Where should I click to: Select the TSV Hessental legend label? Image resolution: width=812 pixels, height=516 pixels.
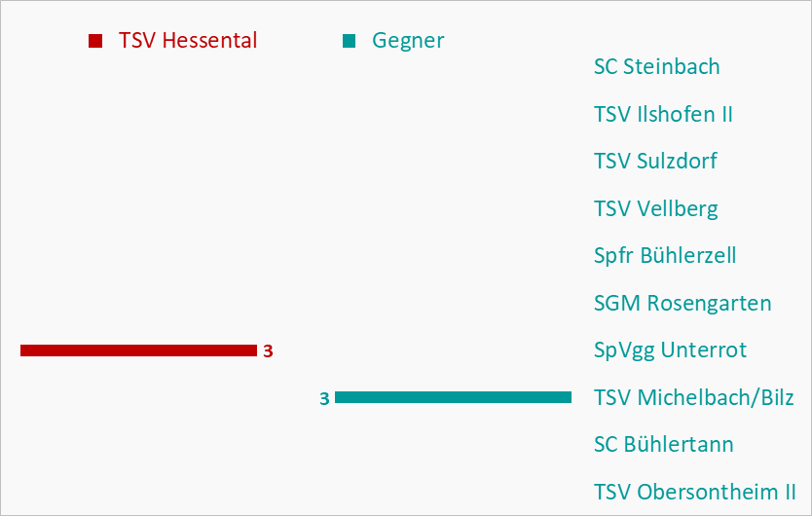coord(188,41)
